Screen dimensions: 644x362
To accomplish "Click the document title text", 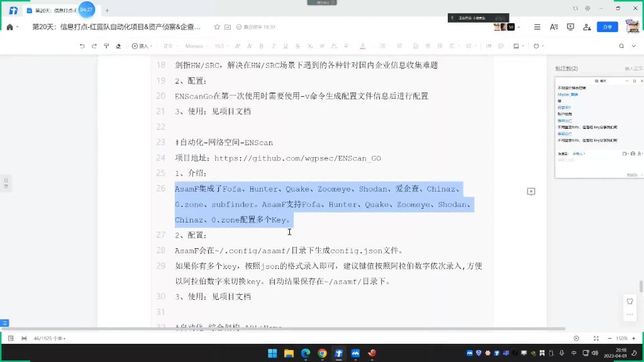I will click(x=116, y=27).
